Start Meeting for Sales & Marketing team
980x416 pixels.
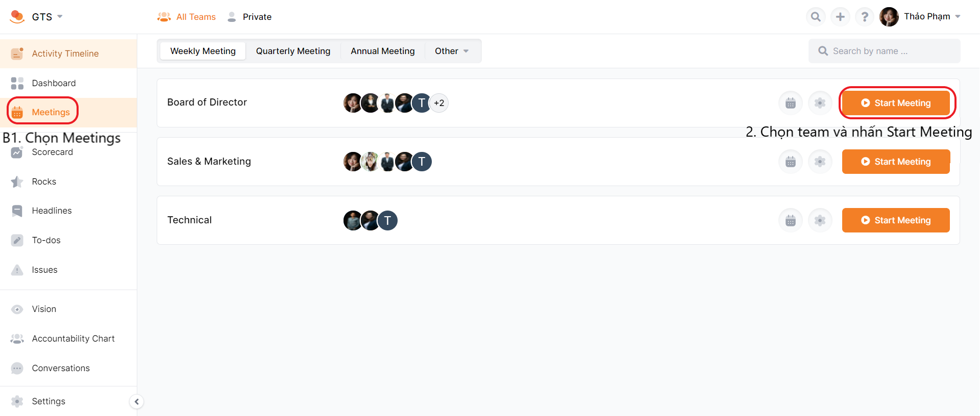point(896,162)
